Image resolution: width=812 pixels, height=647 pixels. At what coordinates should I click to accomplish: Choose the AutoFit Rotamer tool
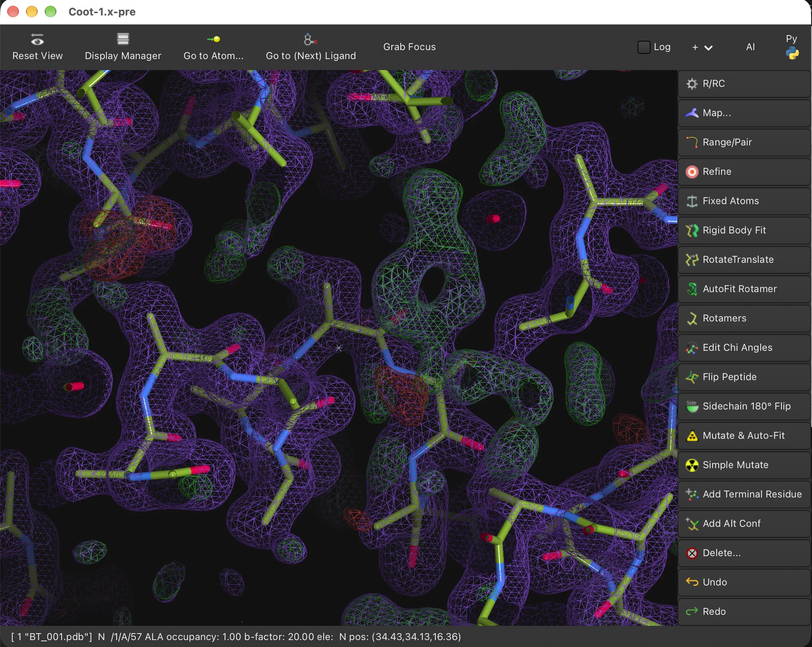tap(744, 289)
